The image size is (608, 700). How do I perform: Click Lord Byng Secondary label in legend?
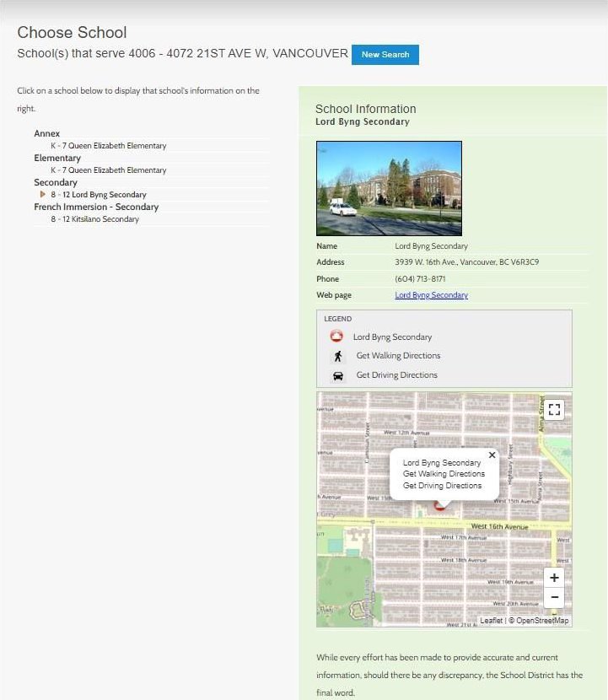[392, 337]
